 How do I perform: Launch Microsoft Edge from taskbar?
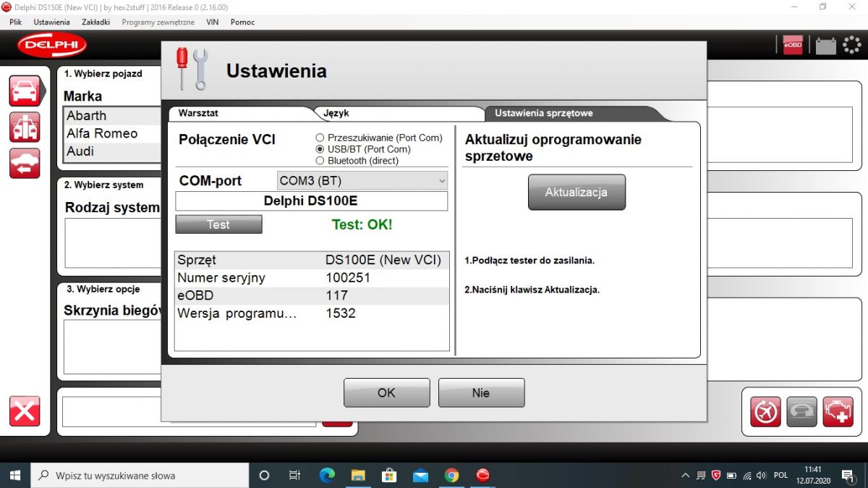pyautogui.click(x=327, y=475)
